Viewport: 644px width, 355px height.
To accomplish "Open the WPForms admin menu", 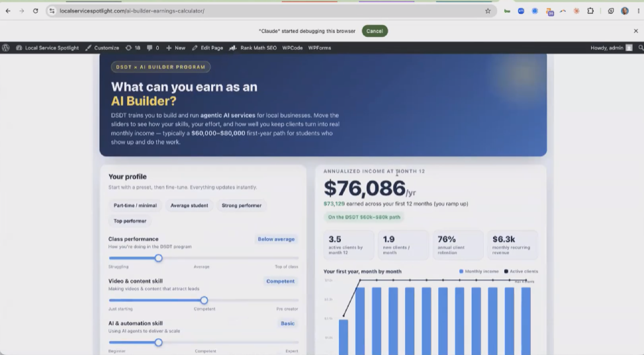I will [320, 48].
